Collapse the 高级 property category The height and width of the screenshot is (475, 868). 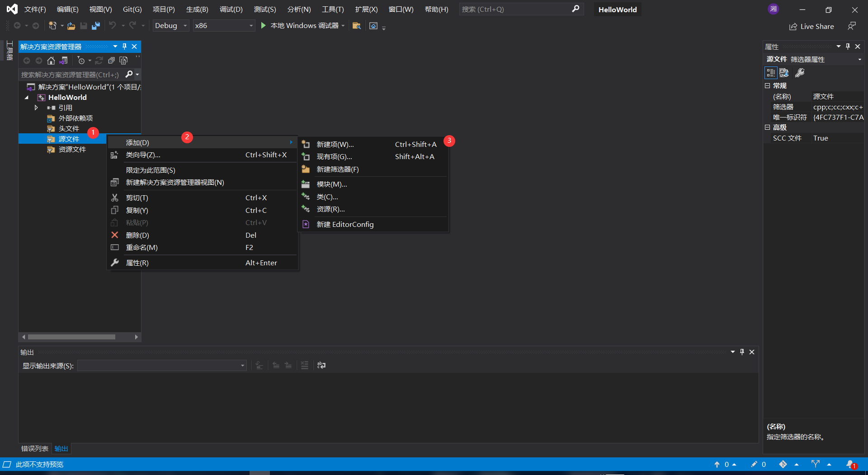767,128
